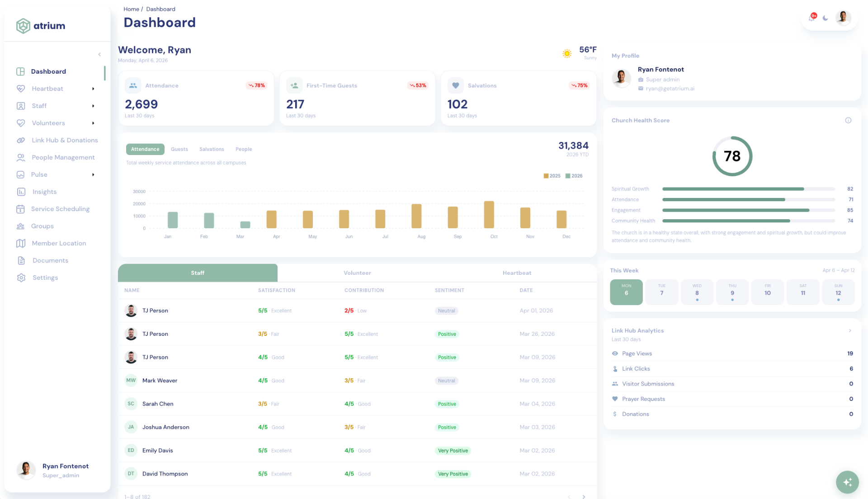Toggle dark mode moon icon
The image size is (868, 499).
(826, 18)
